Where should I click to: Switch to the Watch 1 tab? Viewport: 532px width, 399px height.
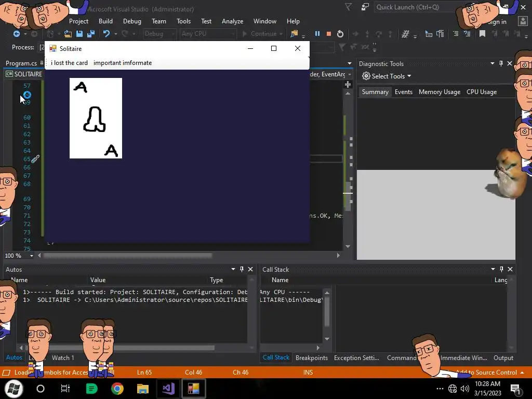(x=63, y=357)
